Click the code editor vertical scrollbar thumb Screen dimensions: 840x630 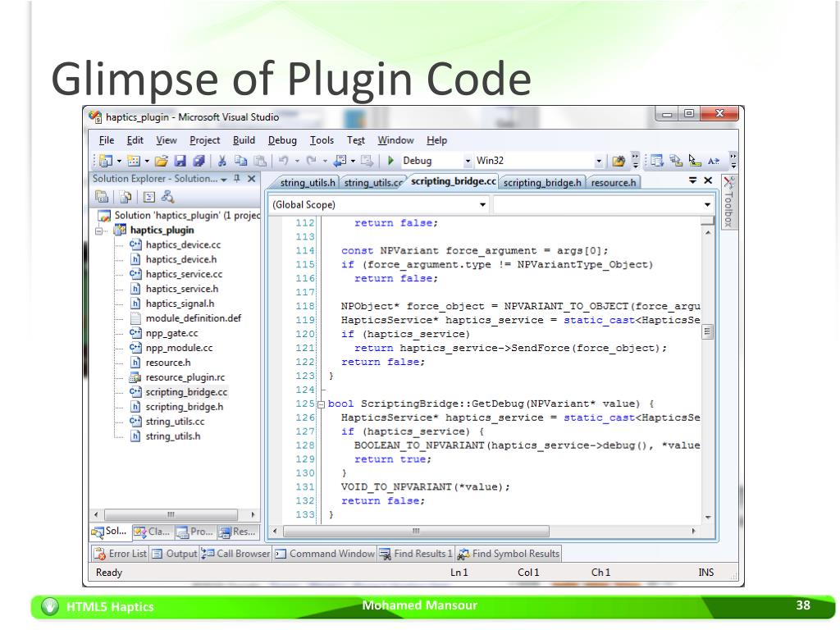[707, 332]
